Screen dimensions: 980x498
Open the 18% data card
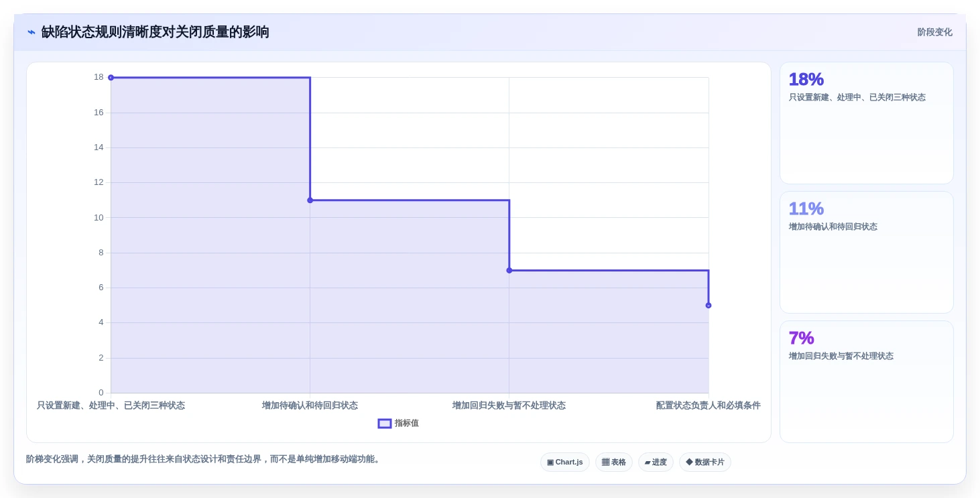click(x=867, y=123)
